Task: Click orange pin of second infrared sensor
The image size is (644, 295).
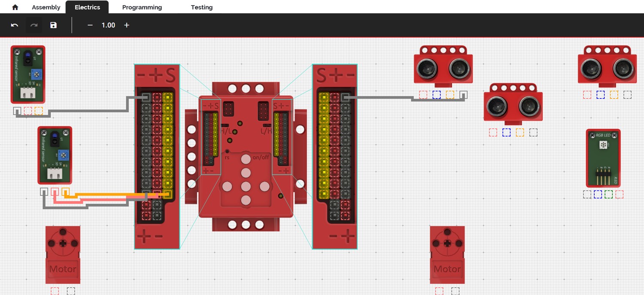Action: pos(66,192)
